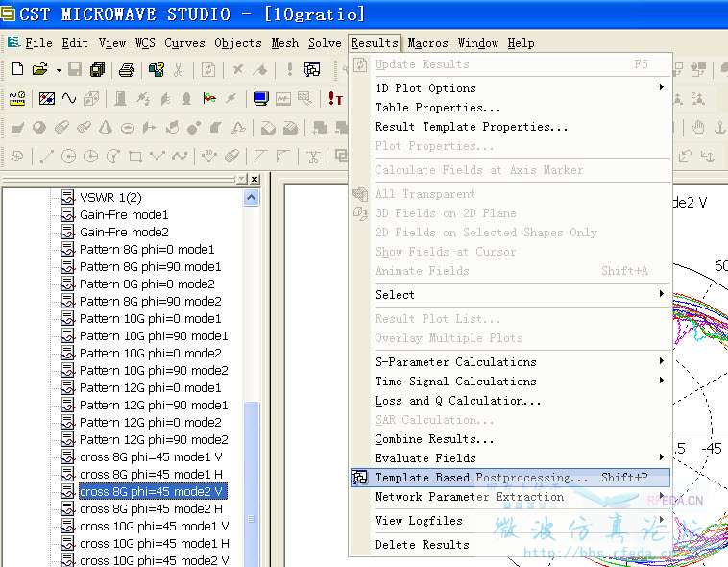Expand Evaluate Fields submenu
Screen dimensions: 728x567
click(x=510, y=457)
